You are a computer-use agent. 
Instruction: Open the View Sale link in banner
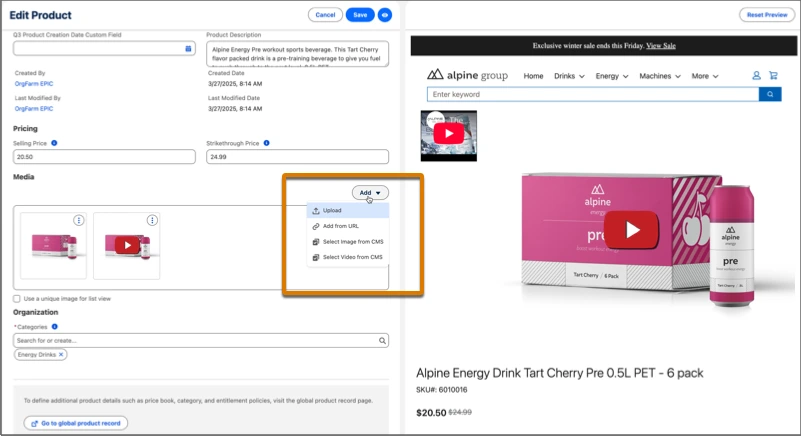tap(661, 45)
